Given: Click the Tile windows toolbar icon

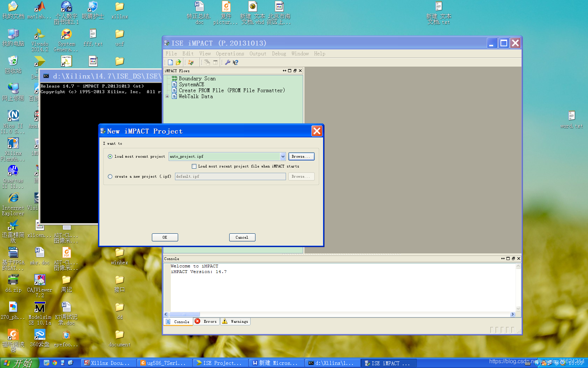Looking at the screenshot, I should click(x=215, y=62).
